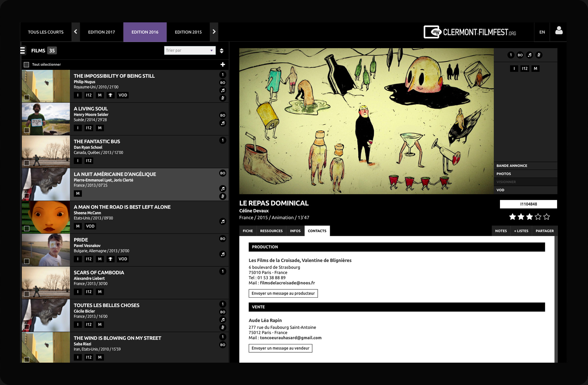Click microphone icon on La Nuit Américaine d'Angélique

(223, 196)
